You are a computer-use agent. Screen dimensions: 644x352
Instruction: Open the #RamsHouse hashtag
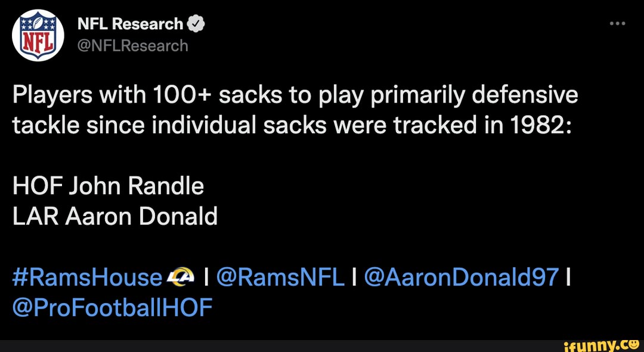point(86,277)
